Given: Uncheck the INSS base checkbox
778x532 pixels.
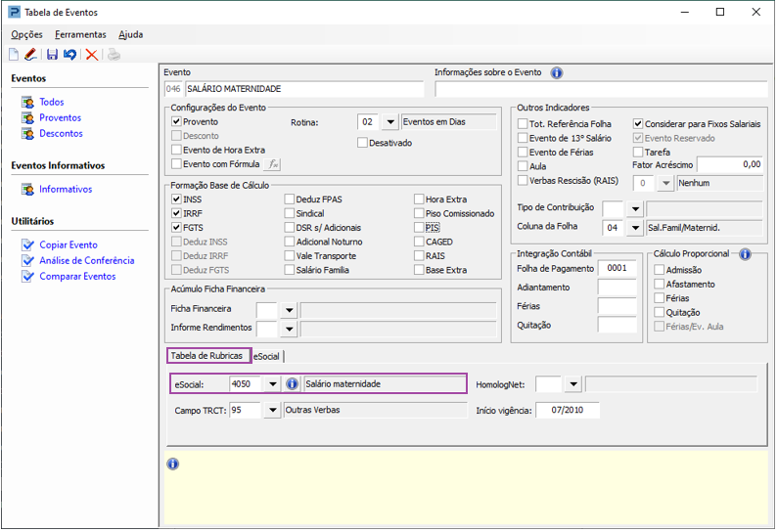Looking at the screenshot, I should pyautogui.click(x=176, y=199).
